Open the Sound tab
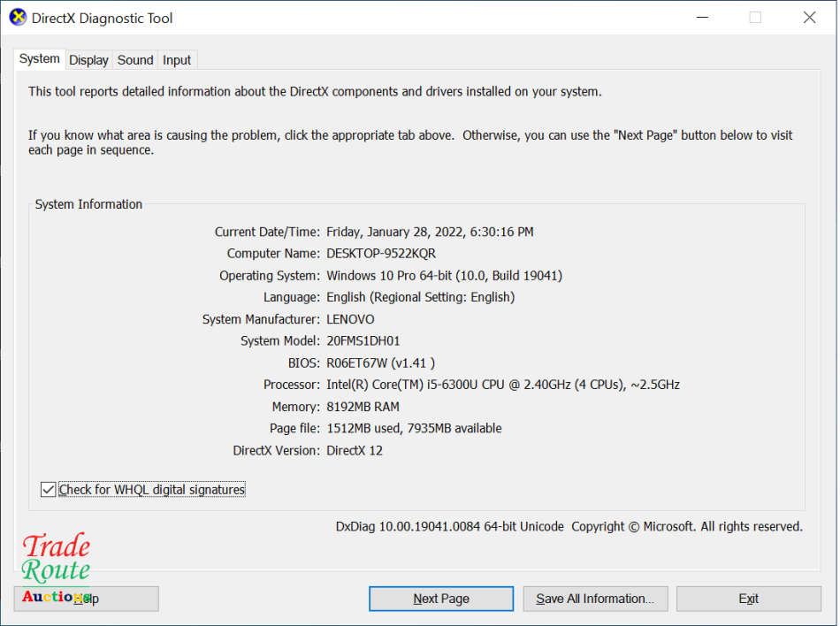 [134, 59]
